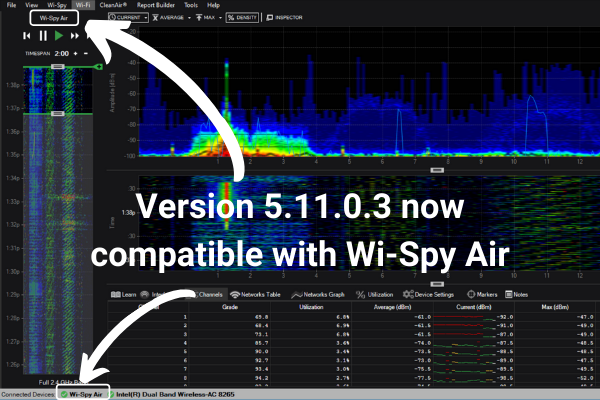Select grade value 85.7 for channel 4
The height and width of the screenshot is (400, 600).
pyautogui.click(x=261, y=343)
